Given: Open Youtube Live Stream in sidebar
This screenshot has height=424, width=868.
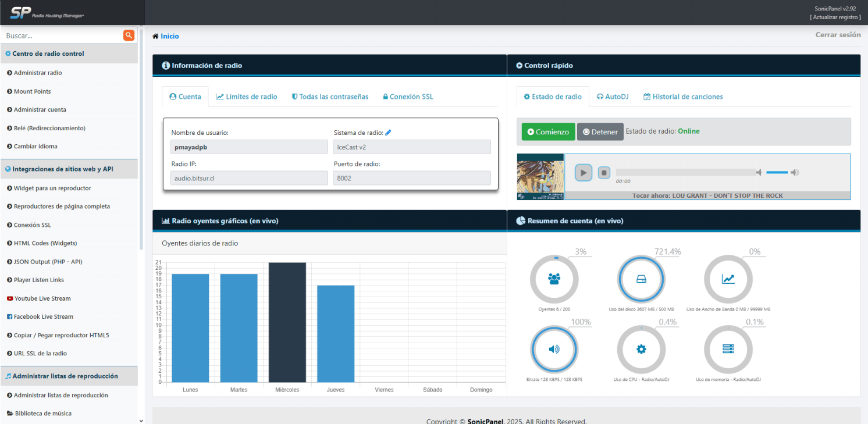Looking at the screenshot, I should [x=42, y=298].
